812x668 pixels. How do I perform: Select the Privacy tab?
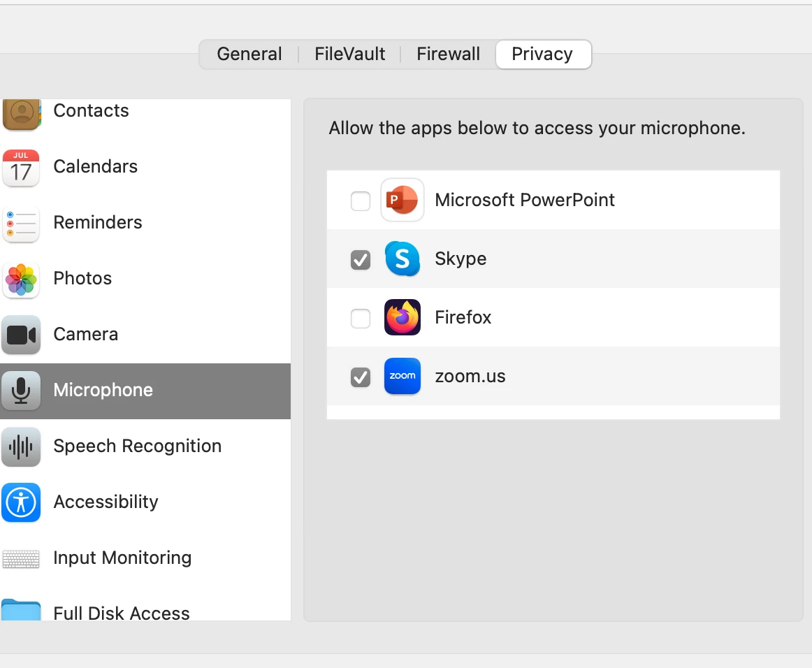(x=542, y=54)
